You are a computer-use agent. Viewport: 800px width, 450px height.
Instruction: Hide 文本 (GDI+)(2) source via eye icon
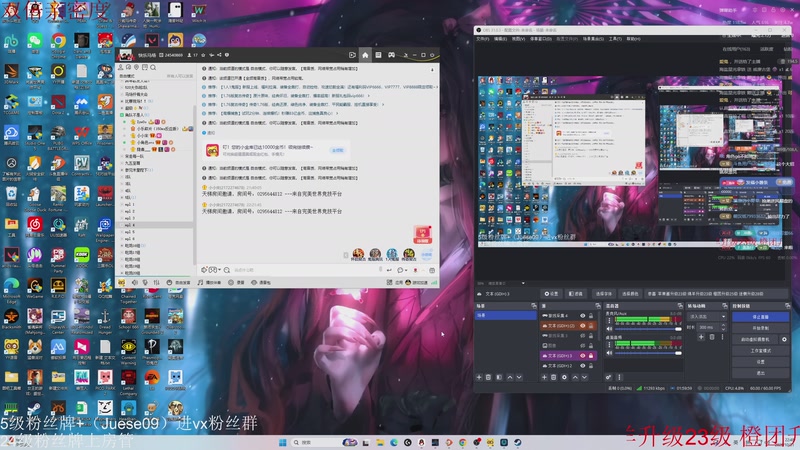pyautogui.click(x=583, y=326)
